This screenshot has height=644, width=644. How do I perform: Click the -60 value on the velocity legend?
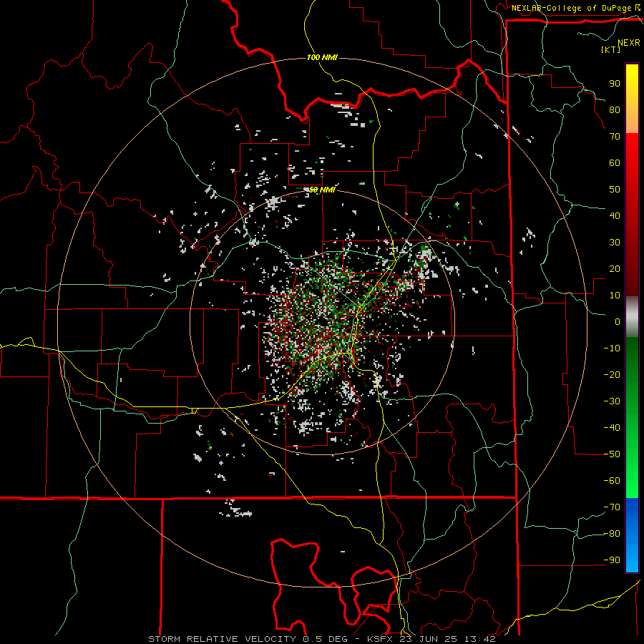point(612,481)
